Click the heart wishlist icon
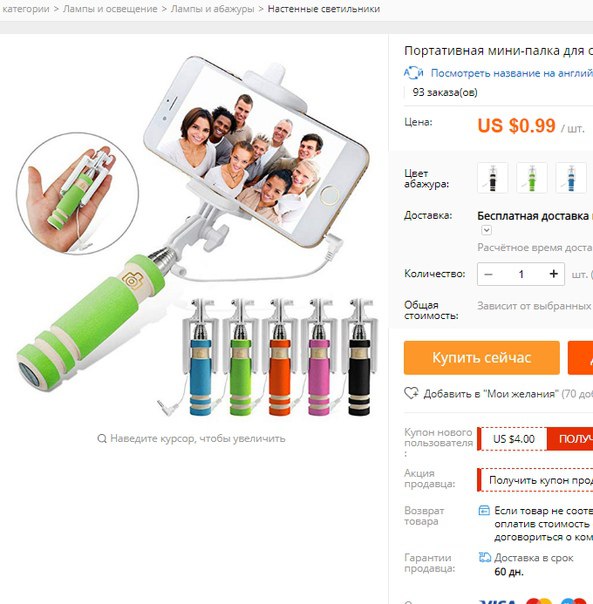This screenshot has width=593, height=604. (x=411, y=393)
